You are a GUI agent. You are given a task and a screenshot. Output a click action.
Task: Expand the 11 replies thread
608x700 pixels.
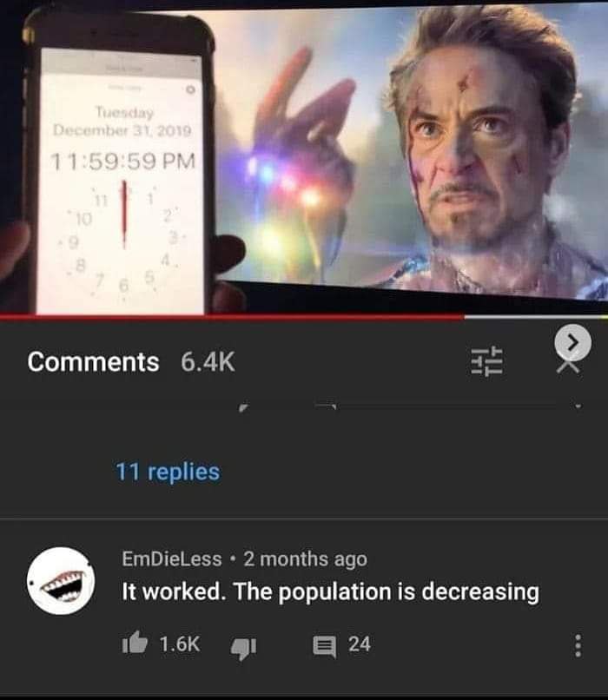(168, 472)
